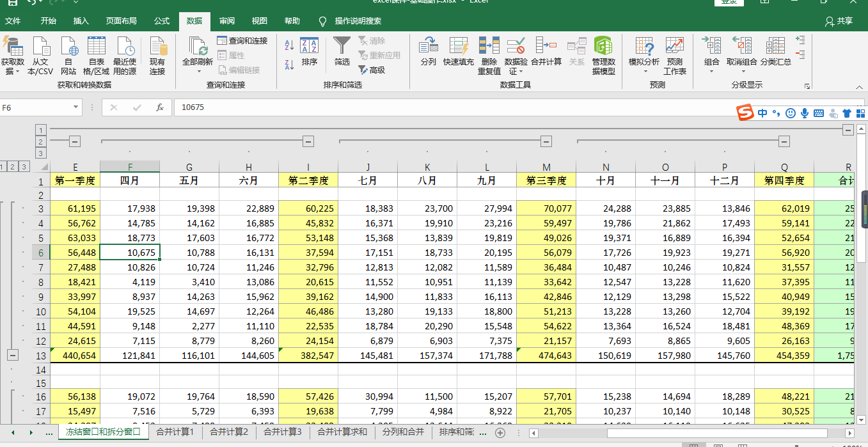
Task: Open the 分列和合并 sheet tab
Action: [403, 432]
